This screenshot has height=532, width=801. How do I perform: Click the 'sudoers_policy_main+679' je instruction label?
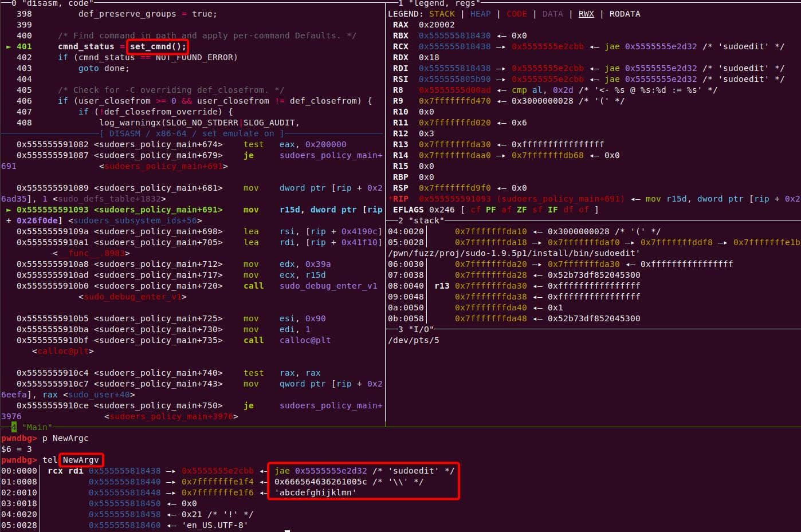tap(158, 155)
